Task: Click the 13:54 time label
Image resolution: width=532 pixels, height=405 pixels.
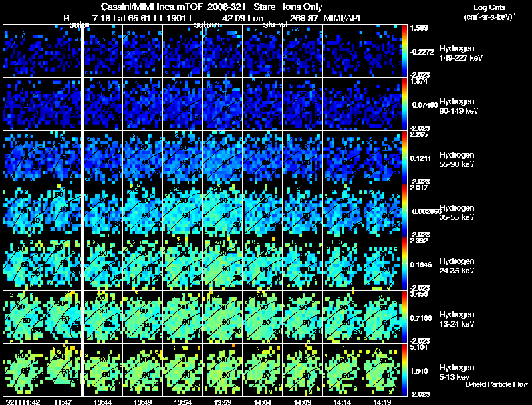Action: [x=182, y=402]
